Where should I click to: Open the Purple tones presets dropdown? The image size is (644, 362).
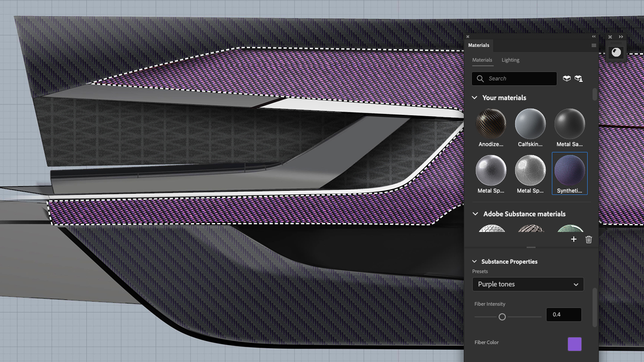[528, 284]
